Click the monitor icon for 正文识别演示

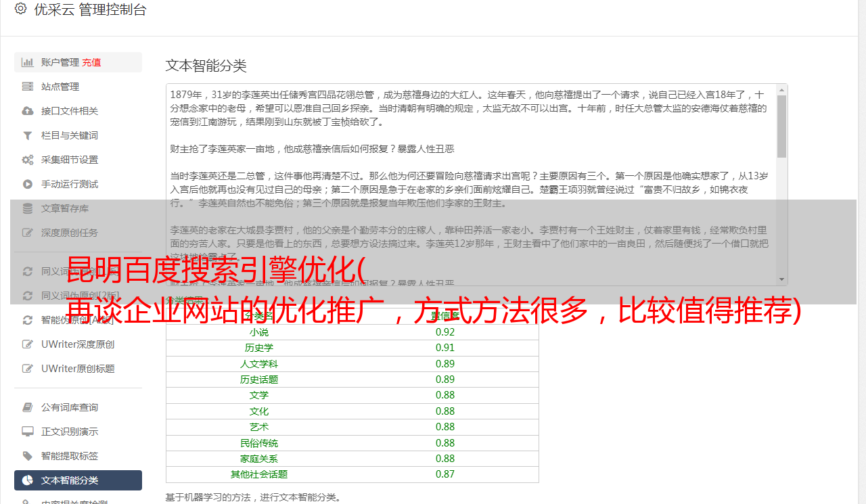click(28, 432)
